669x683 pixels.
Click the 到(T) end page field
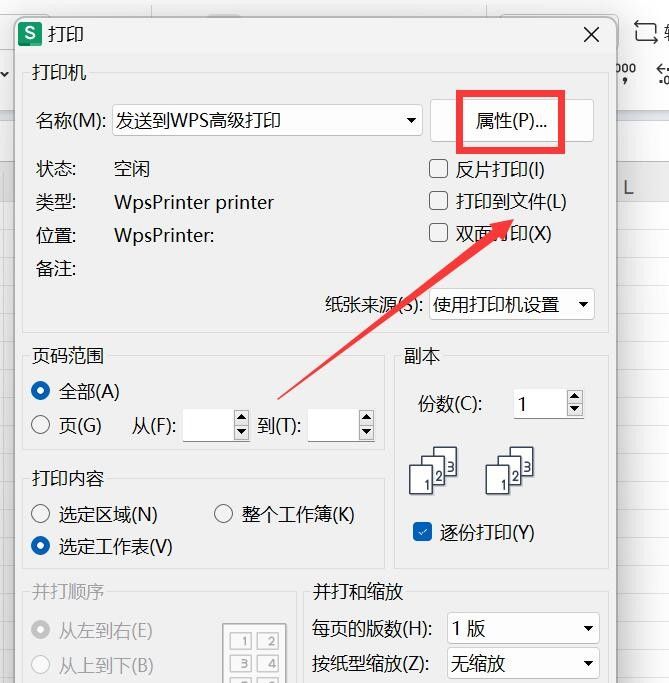pos(333,425)
